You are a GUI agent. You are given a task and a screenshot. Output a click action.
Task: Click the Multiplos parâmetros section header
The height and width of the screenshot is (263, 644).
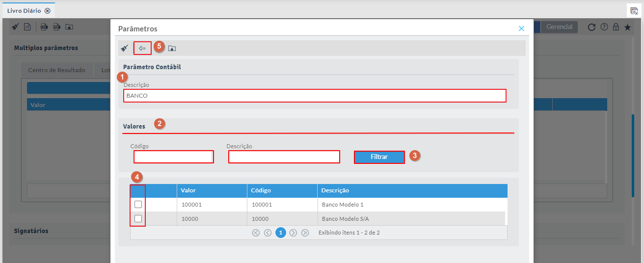coord(46,48)
